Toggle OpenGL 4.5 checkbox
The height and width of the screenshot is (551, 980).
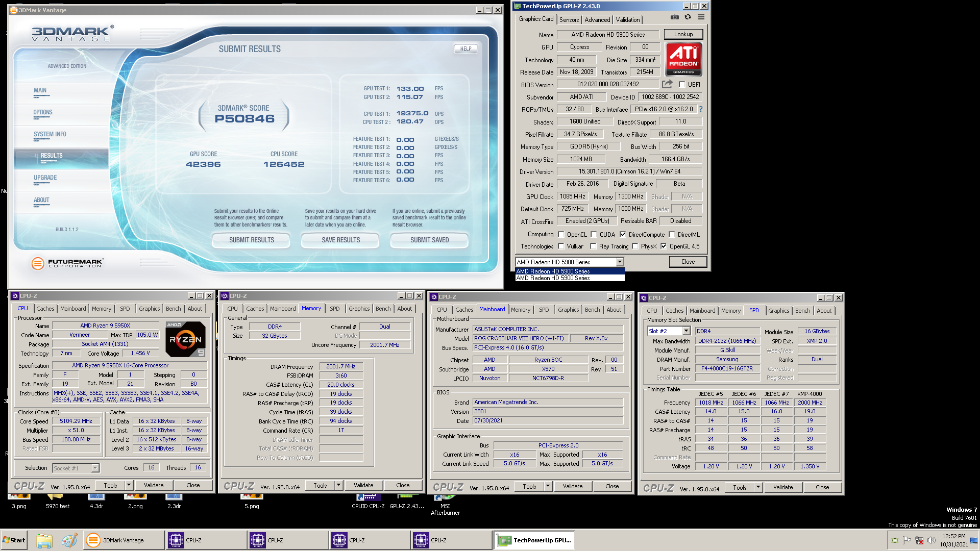pos(664,246)
